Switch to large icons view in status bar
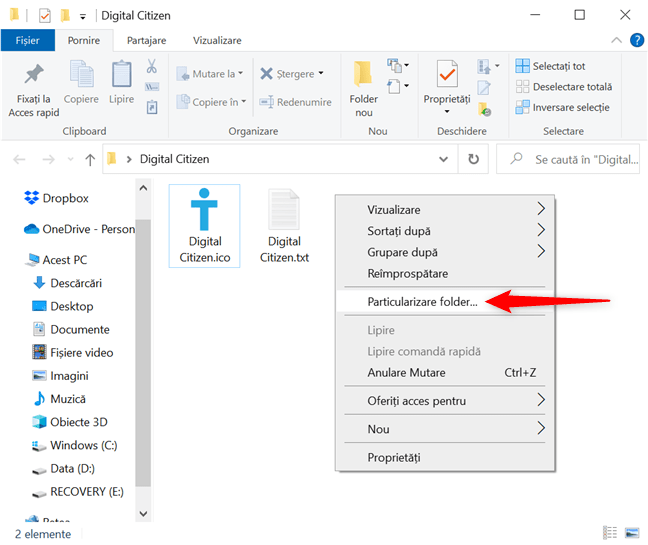Image resolution: width=648 pixels, height=545 pixels. click(x=632, y=533)
